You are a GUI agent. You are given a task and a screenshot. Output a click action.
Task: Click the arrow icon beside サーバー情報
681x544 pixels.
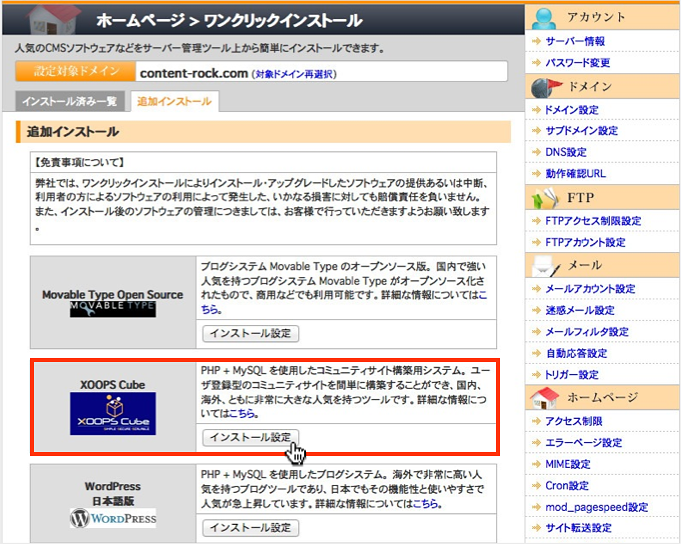click(x=536, y=41)
